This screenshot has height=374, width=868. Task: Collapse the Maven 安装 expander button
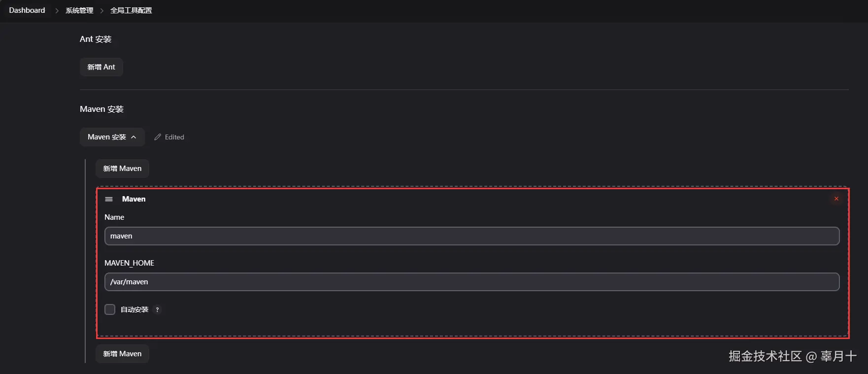coord(112,137)
